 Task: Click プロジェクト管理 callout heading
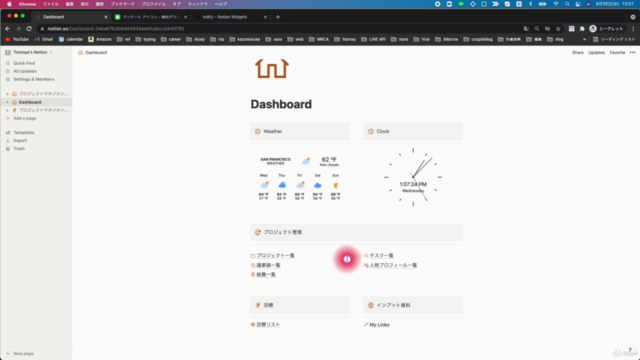(356, 232)
